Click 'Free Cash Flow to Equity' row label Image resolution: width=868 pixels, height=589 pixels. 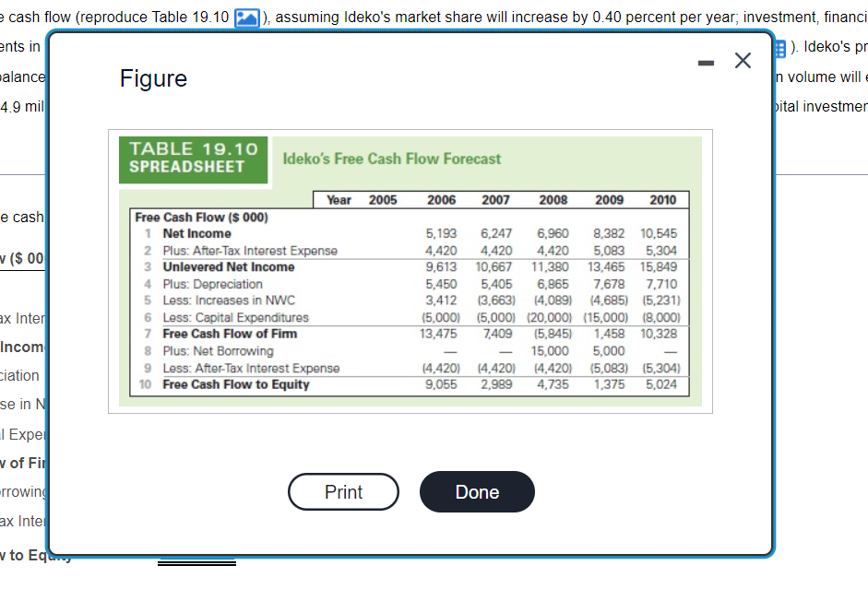236,384
